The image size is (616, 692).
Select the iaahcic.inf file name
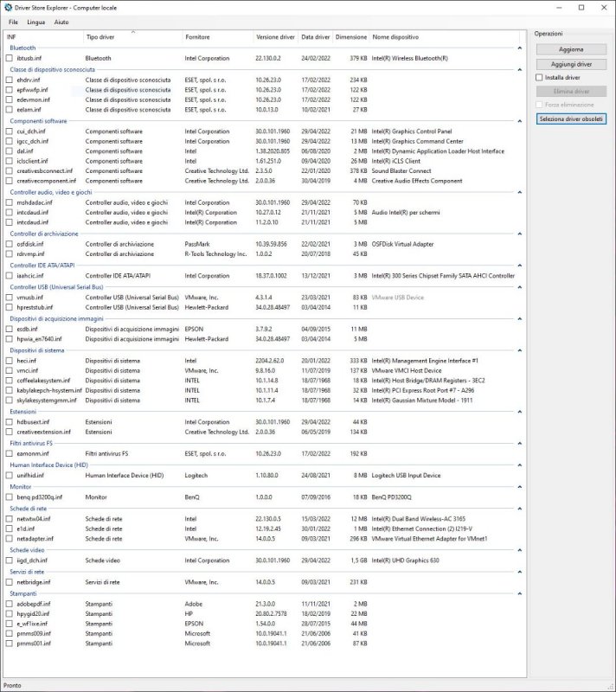point(30,276)
